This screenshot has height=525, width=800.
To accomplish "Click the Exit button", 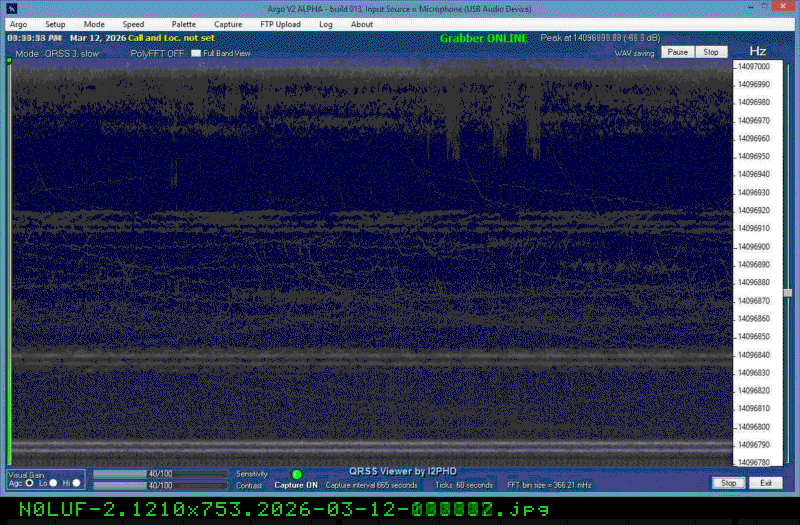I will click(765, 483).
